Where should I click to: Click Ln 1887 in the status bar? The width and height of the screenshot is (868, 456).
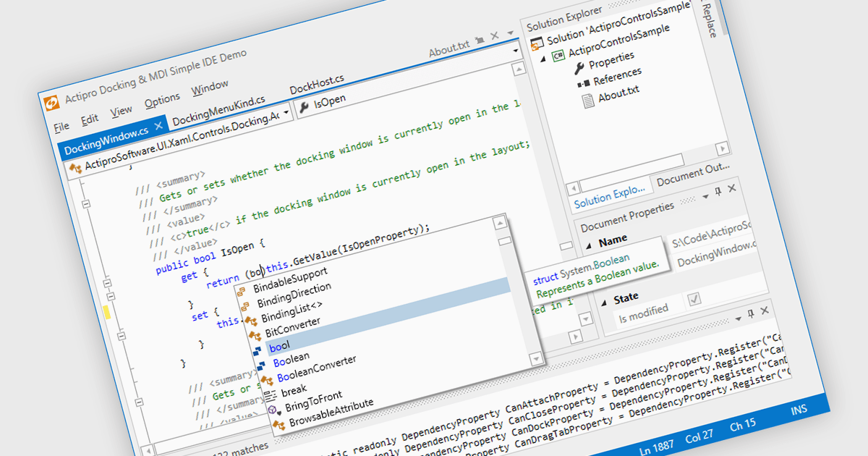tap(655, 447)
